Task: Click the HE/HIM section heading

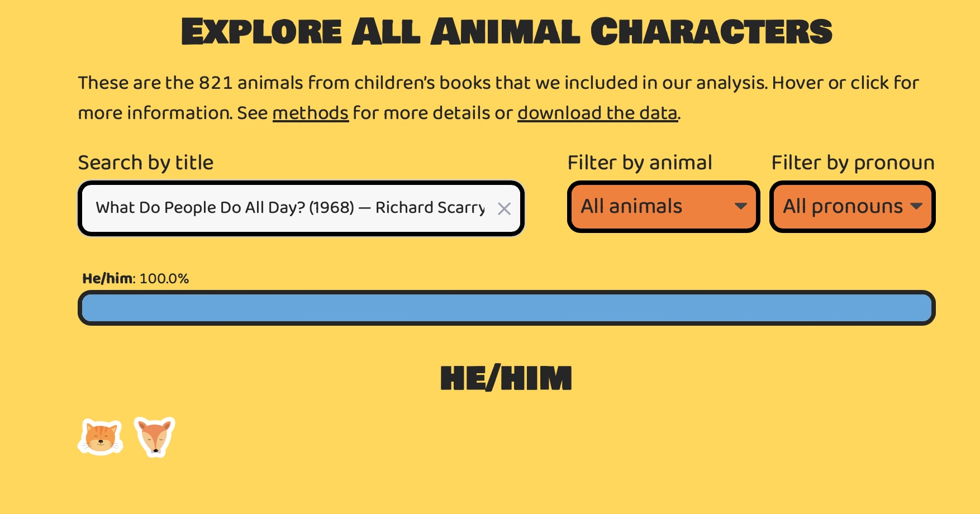Action: tap(506, 378)
